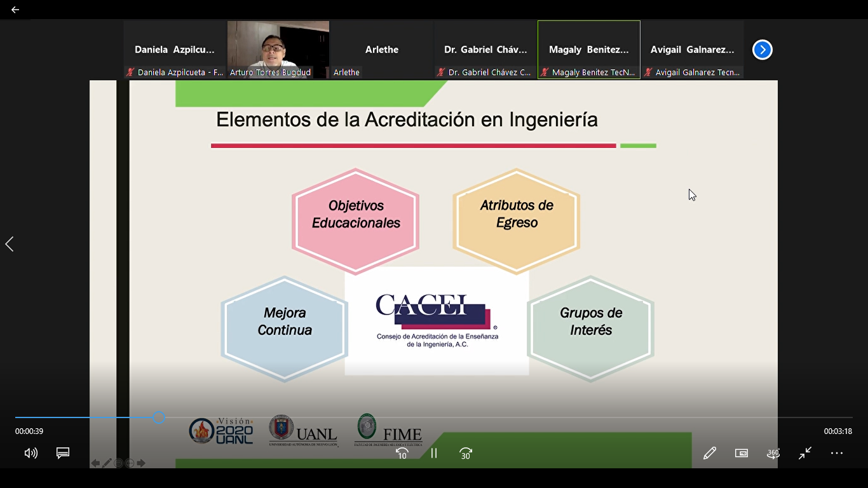Screen dimensions: 868x488
Task: Click the FIME faculty logo
Action: pyautogui.click(x=389, y=431)
